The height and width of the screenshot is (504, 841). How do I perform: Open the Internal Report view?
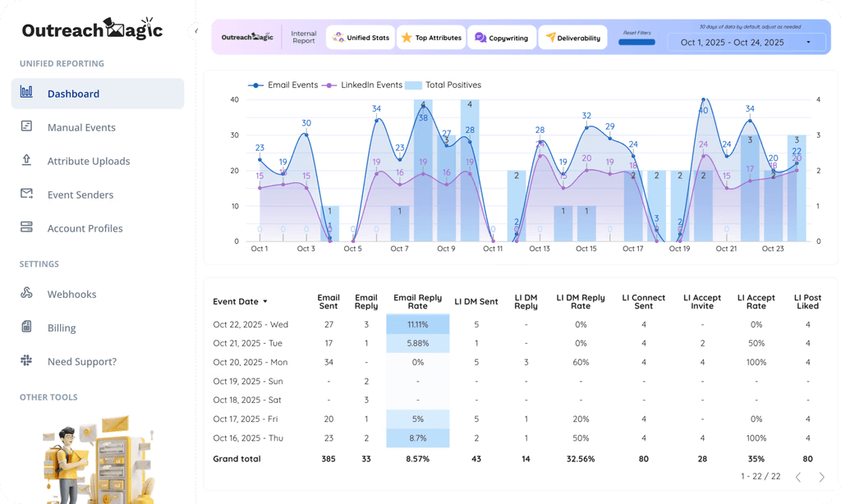[304, 37]
